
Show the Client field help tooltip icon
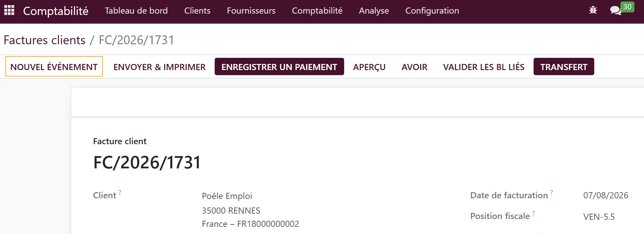pos(120,192)
